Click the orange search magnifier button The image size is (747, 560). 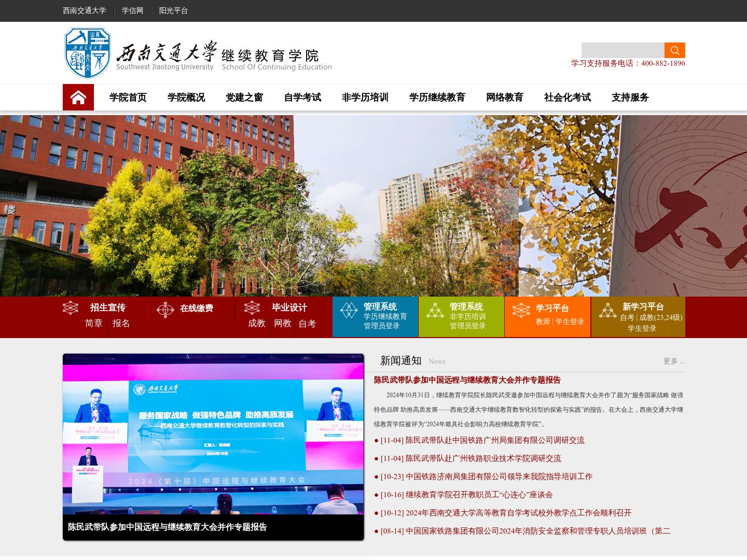point(675,50)
